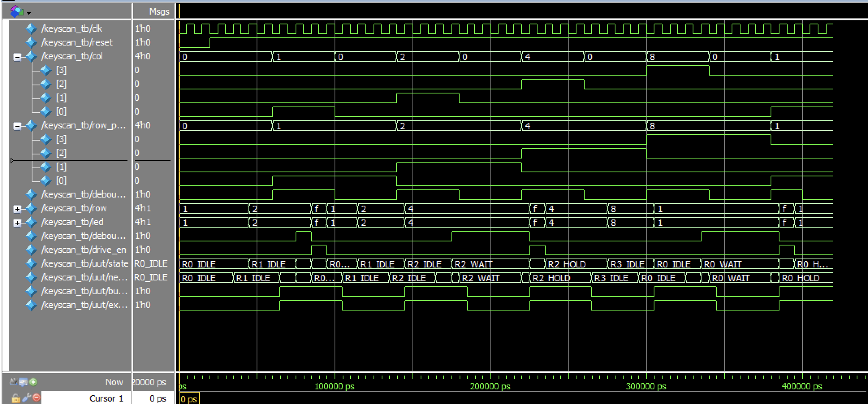Click the red remove cursor icon

(37, 398)
